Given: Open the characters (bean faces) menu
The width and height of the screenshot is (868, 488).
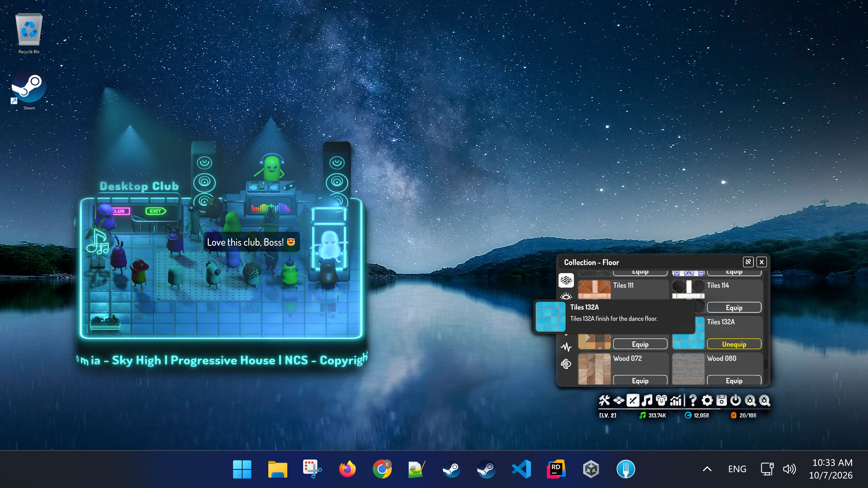Looking at the screenshot, I should click(x=661, y=400).
